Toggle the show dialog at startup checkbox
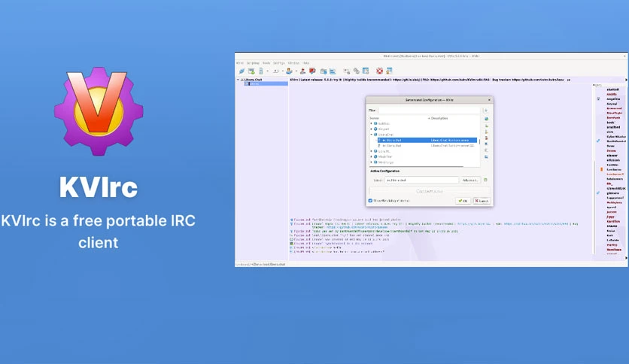This screenshot has width=629, height=364. click(x=370, y=201)
